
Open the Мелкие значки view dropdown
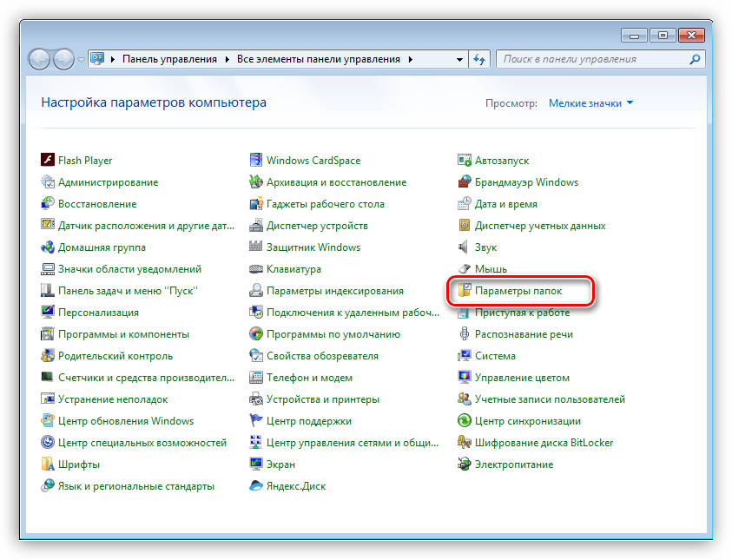click(x=590, y=103)
